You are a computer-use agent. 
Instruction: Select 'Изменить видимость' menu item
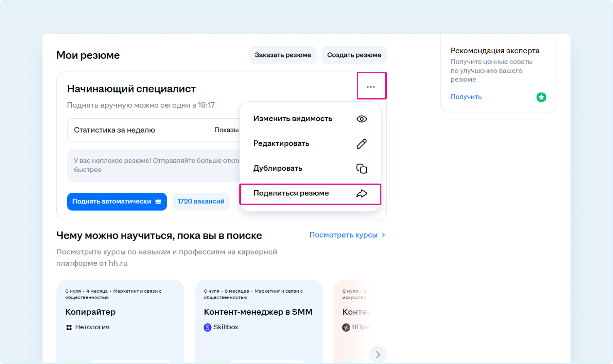tap(293, 119)
